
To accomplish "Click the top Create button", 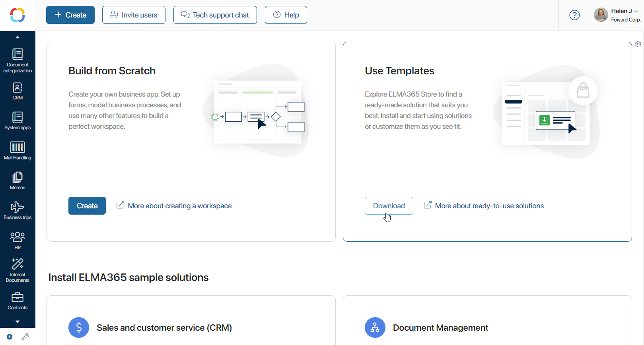I will coord(70,15).
